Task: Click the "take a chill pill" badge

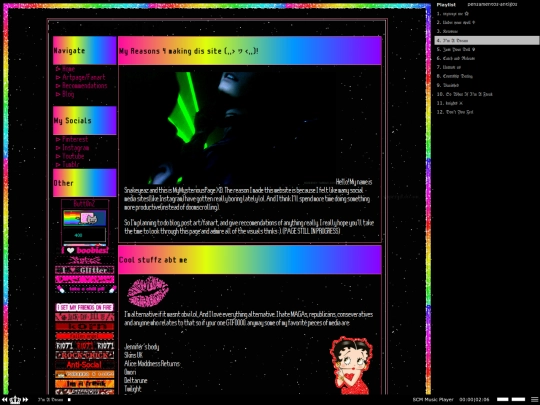Action: click(85, 289)
